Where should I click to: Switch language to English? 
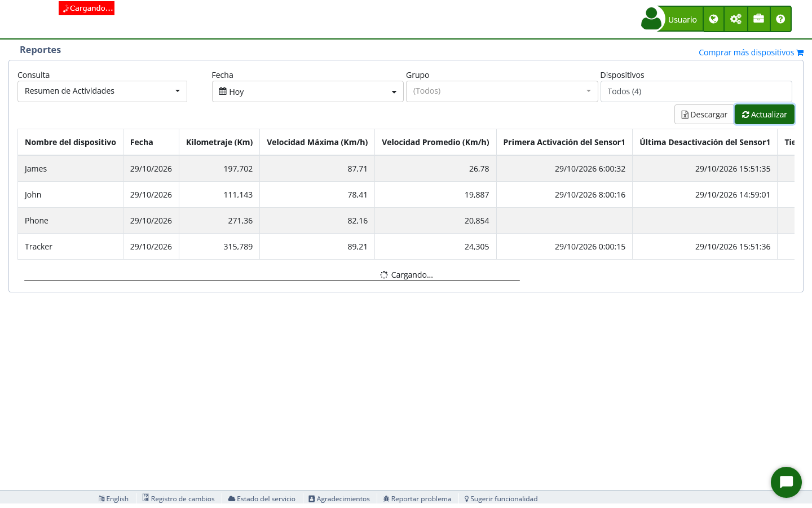113,499
